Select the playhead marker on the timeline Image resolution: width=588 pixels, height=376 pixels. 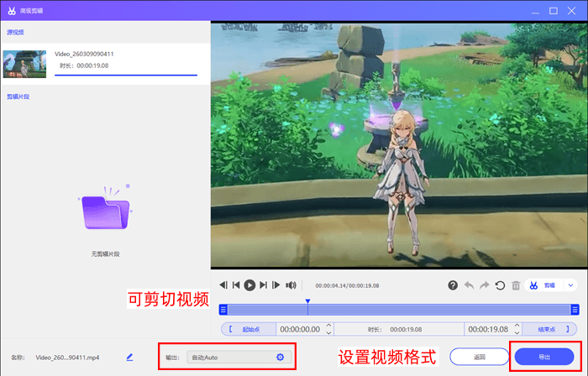308,301
